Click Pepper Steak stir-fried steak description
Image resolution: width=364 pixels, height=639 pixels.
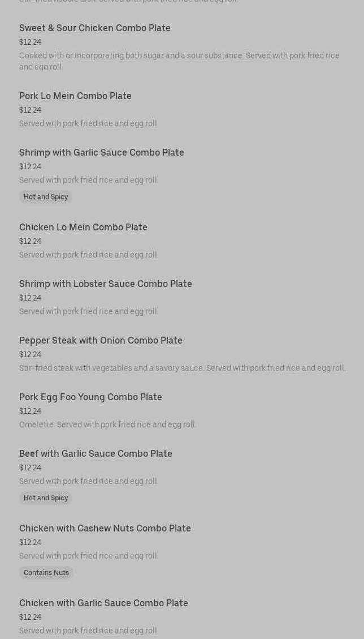tap(183, 368)
